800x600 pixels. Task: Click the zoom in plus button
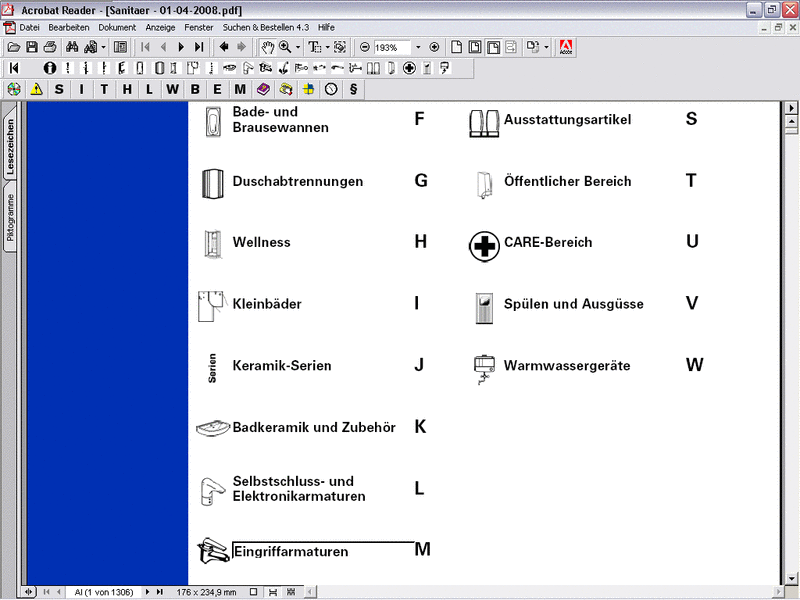(x=434, y=47)
